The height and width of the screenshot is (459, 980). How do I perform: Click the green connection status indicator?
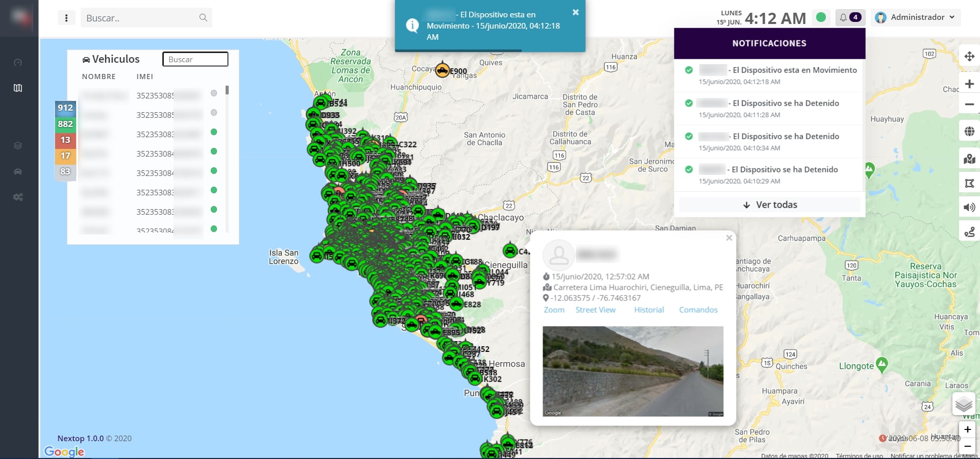pos(821,17)
